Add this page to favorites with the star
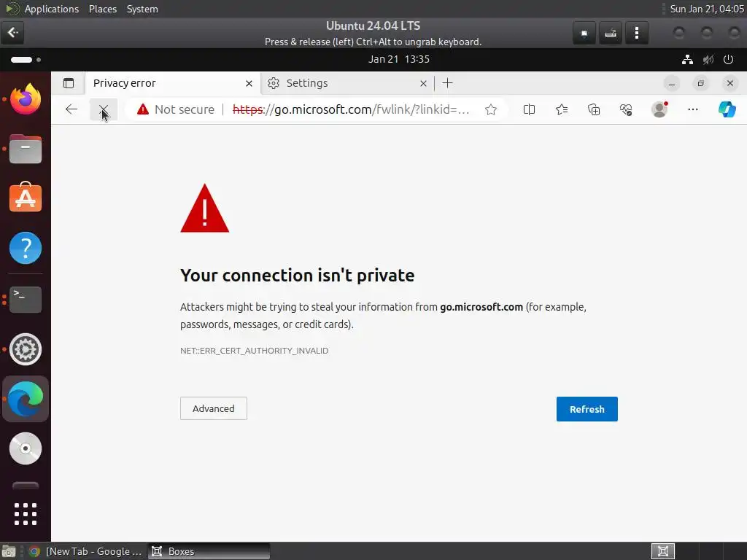The image size is (747, 560). coord(491,109)
